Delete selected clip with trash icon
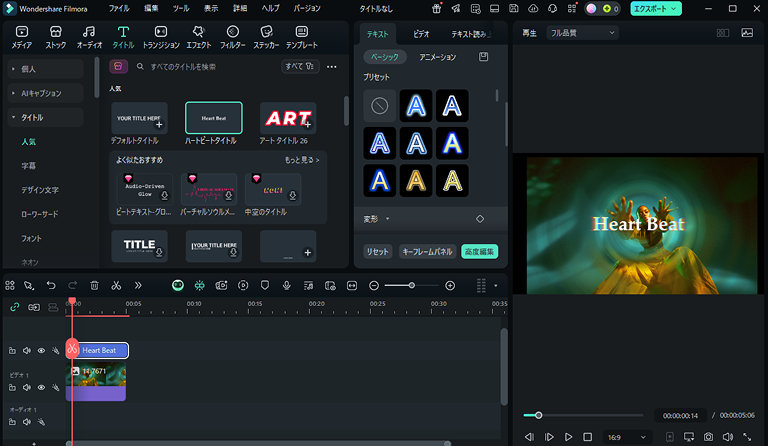 (95, 285)
